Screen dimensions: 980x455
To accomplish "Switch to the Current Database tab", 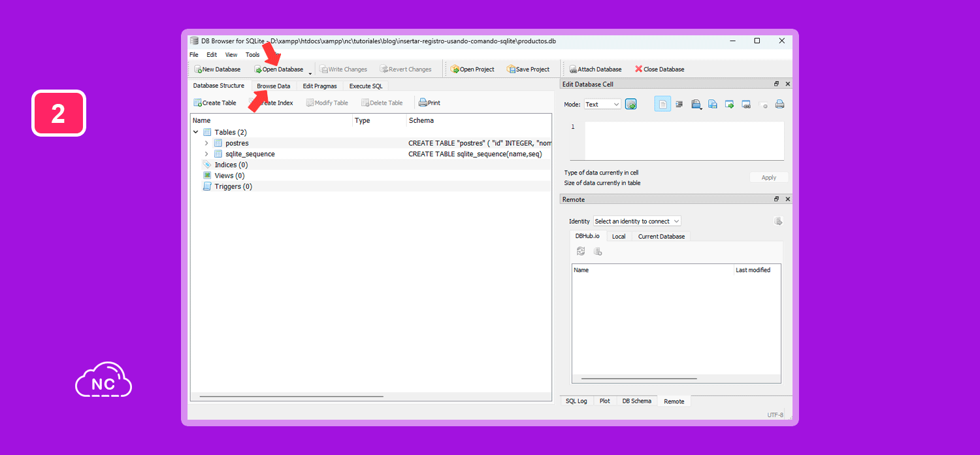I will click(661, 237).
